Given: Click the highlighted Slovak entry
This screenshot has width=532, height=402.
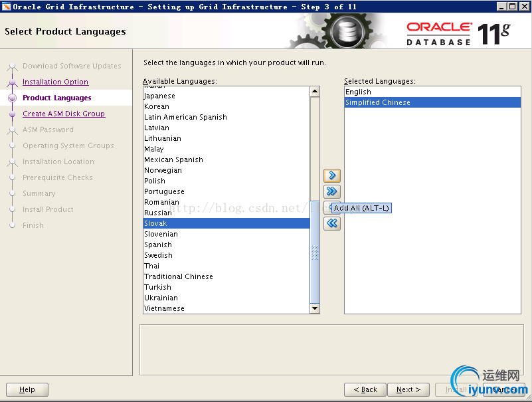Looking at the screenshot, I should tap(226, 223).
